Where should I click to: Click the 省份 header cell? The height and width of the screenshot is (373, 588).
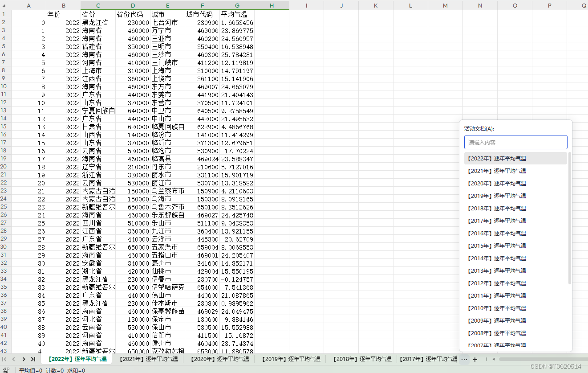(x=98, y=14)
